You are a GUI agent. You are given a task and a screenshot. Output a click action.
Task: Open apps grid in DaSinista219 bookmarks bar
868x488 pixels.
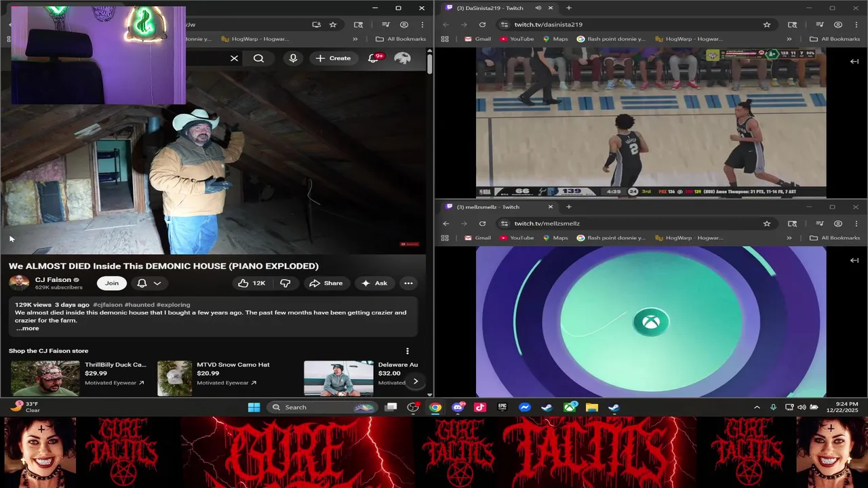tap(445, 39)
